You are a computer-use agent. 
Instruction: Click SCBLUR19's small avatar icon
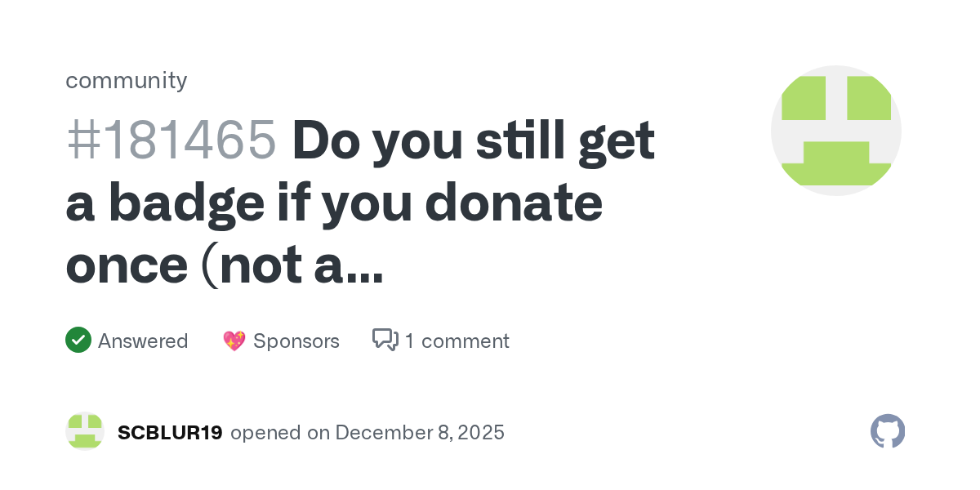(x=85, y=432)
